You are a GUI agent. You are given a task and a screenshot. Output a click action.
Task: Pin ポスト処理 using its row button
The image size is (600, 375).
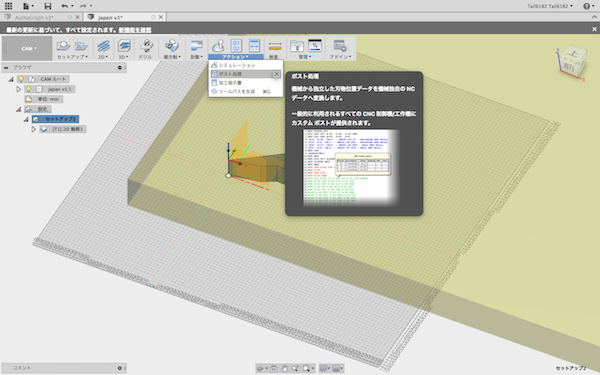coord(277,74)
